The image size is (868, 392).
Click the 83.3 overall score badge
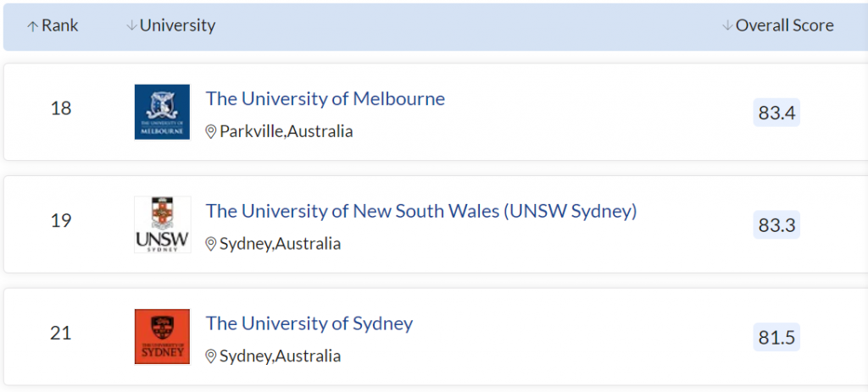[776, 225]
